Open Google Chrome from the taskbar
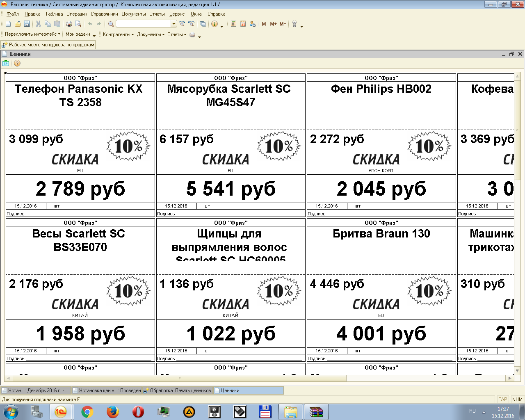Viewport: 525px width, 420px height. [x=87, y=411]
